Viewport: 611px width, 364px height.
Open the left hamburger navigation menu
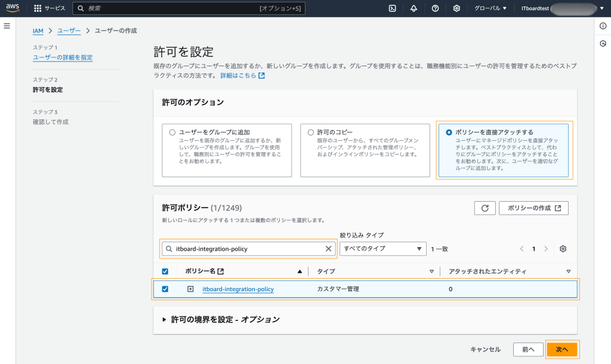[x=7, y=26]
